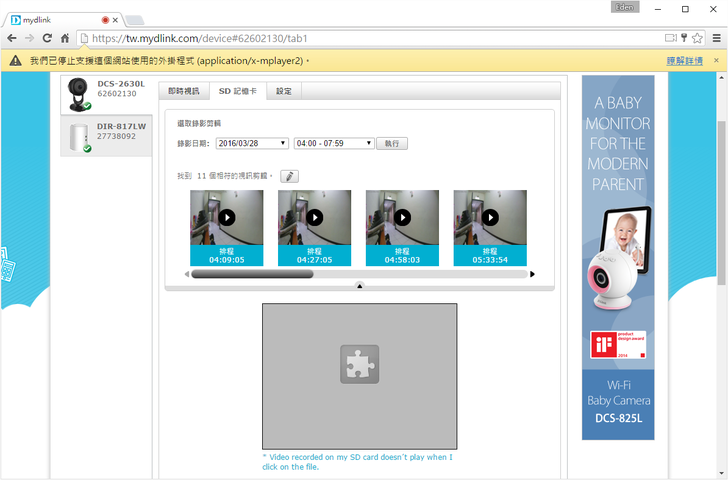Screen dimensions: 728x480
Task: Click the device number 27738092 text
Action: (x=116, y=136)
